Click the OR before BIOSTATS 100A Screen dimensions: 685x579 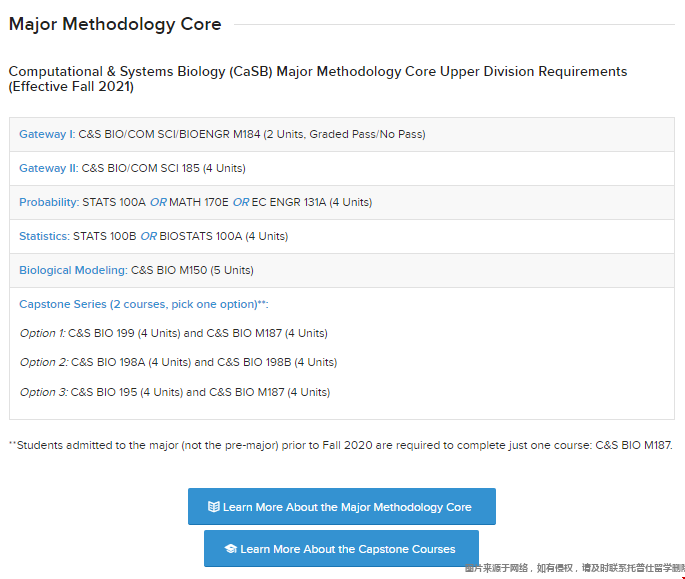pos(148,236)
